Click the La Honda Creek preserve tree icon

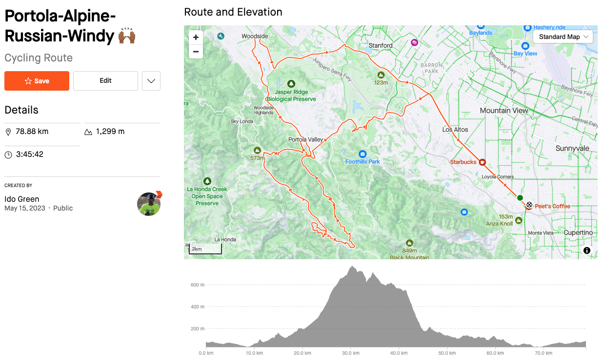(x=207, y=181)
